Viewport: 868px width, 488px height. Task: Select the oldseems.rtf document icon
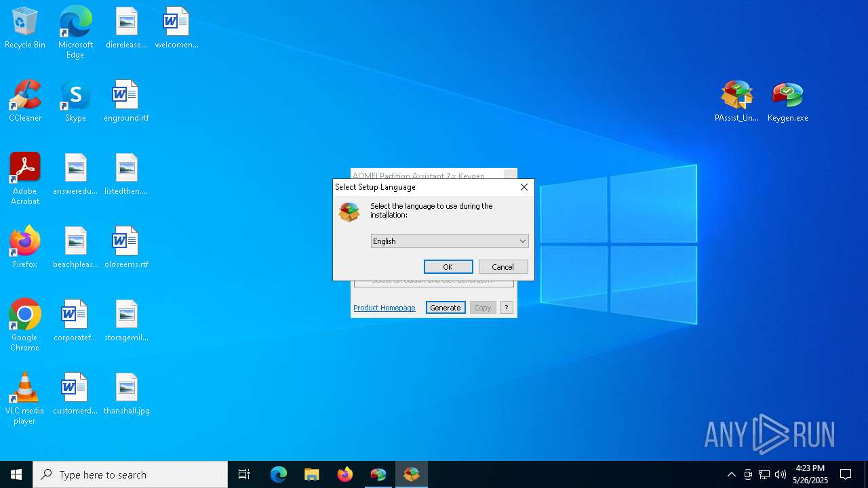126,248
